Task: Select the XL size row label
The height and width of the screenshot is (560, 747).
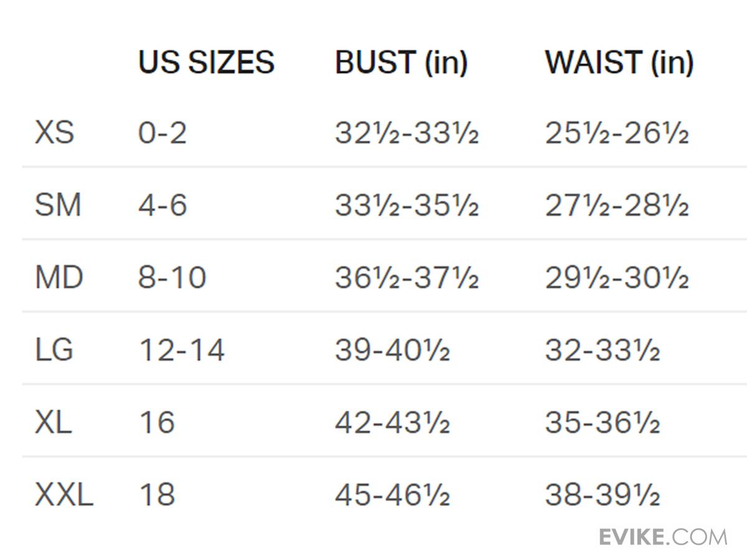Action: coord(53,422)
